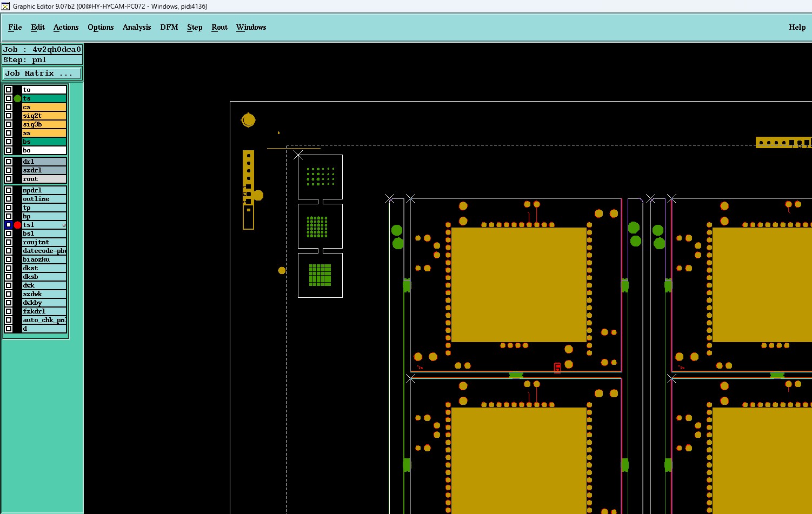Toggle the checkbox for layer sig3b
The width and height of the screenshot is (812, 514).
click(9, 124)
